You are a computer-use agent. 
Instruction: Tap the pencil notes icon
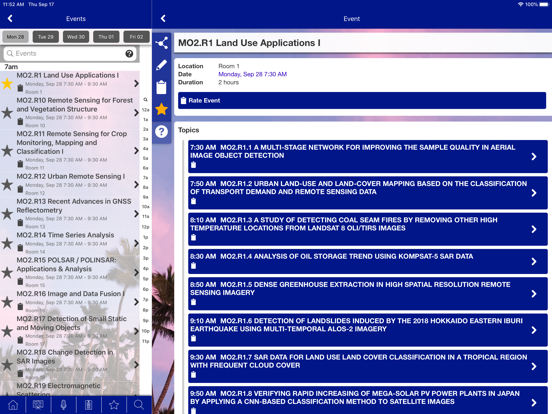pyautogui.click(x=162, y=65)
